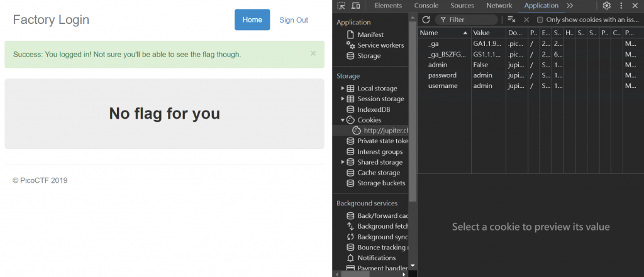This screenshot has height=277, width=644.
Task: Click the Local storage grid icon
Action: pyautogui.click(x=350, y=88)
